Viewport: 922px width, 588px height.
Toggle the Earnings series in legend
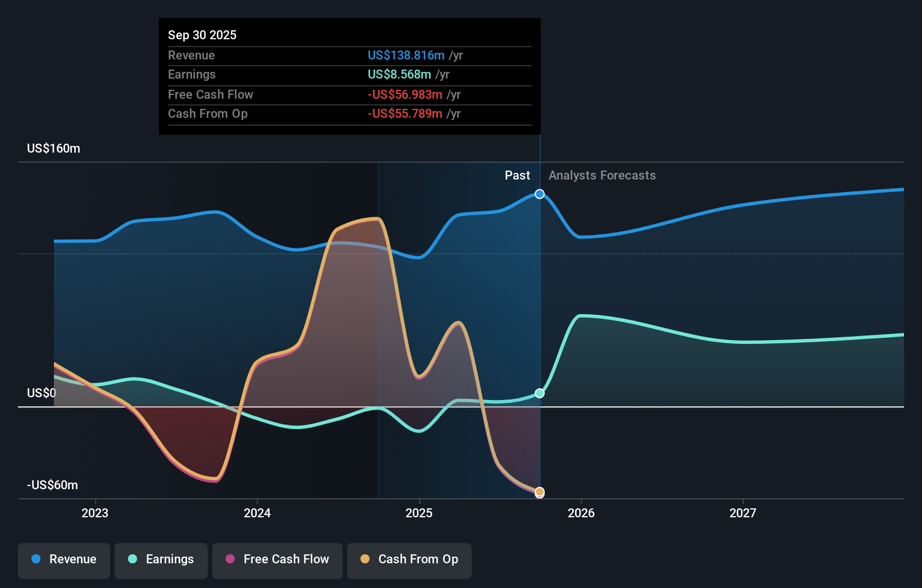(x=161, y=559)
